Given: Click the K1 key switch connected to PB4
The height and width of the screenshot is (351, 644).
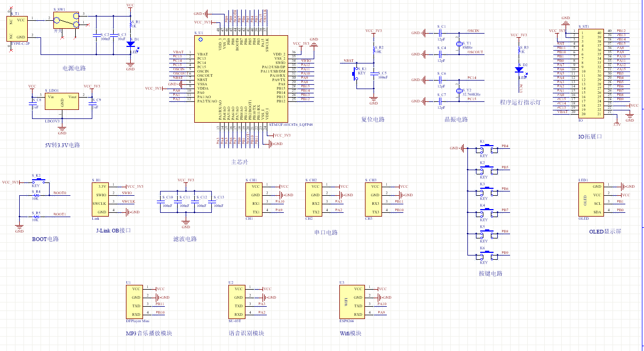Looking at the screenshot, I should (488, 150).
